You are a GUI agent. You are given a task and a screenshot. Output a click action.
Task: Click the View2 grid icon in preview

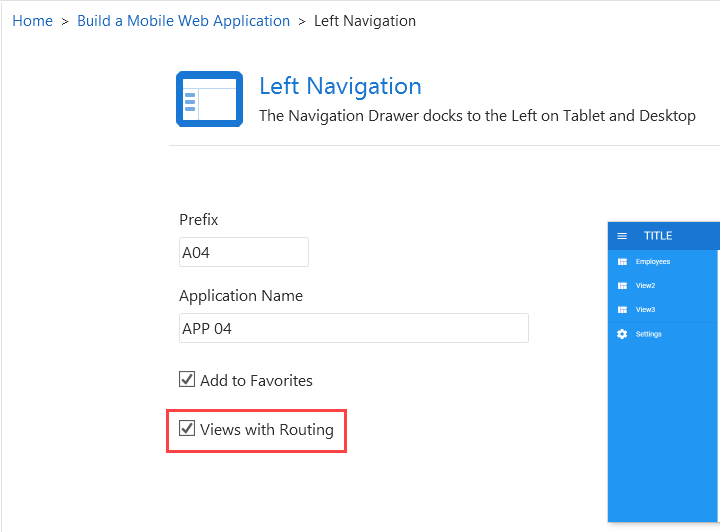[x=622, y=286]
